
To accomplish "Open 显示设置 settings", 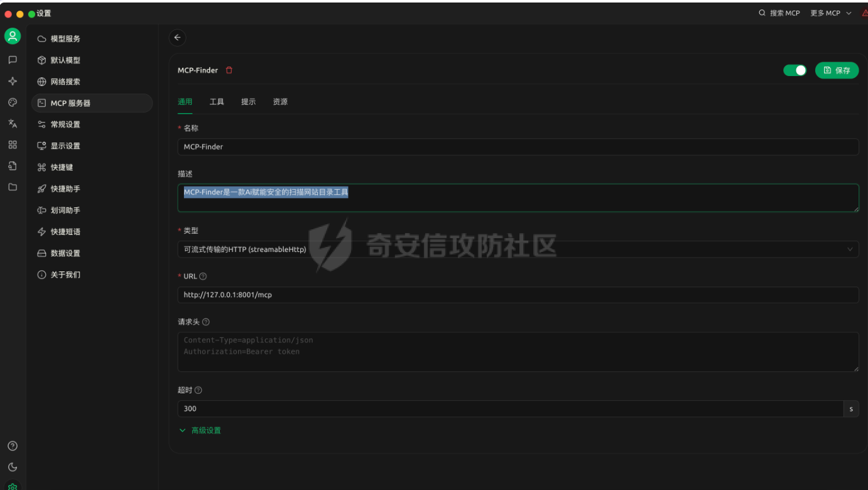I will point(92,146).
